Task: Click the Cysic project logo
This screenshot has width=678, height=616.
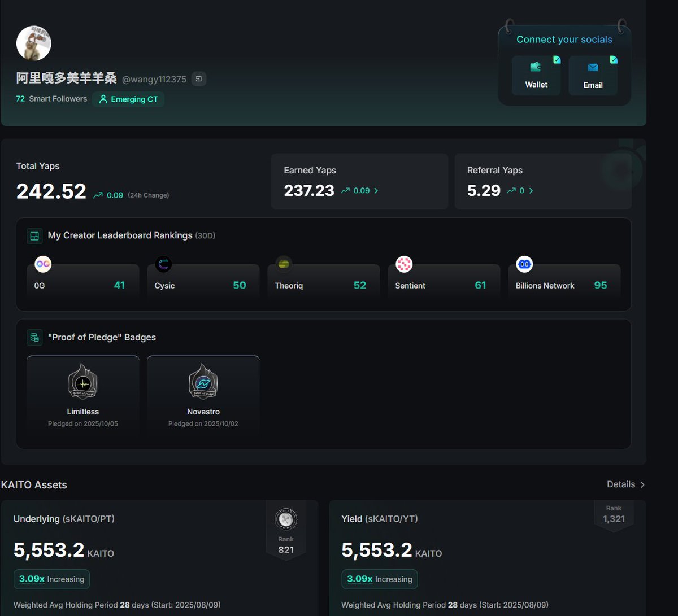Action: 163,264
